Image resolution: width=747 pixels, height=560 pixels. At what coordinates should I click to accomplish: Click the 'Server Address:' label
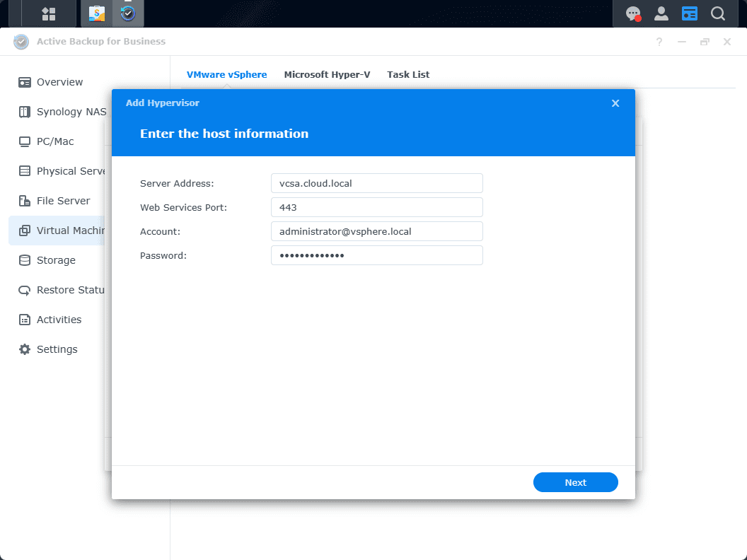pyautogui.click(x=177, y=183)
